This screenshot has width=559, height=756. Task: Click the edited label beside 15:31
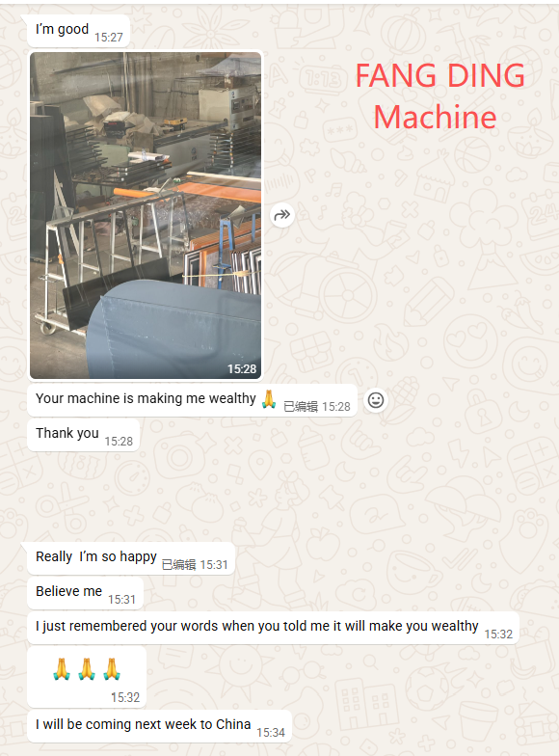pos(179,565)
